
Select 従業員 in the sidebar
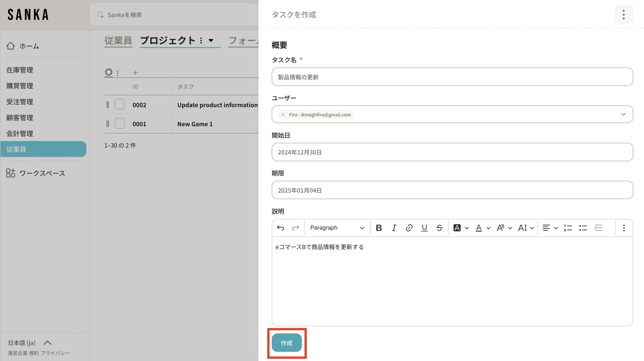point(43,149)
